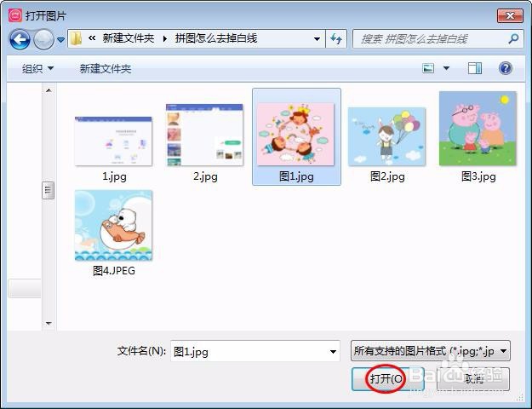Click the greyed forward navigation arrow
The image size is (532, 409).
pyautogui.click(x=43, y=39)
